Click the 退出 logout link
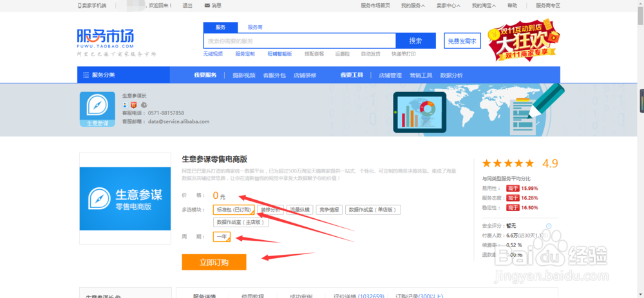Image resolution: width=644 pixels, height=298 pixels. point(187,5)
